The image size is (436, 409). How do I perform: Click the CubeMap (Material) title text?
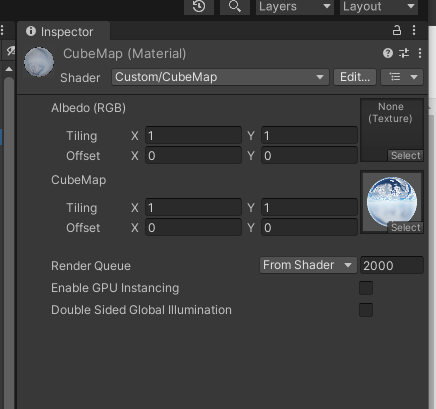(x=125, y=54)
